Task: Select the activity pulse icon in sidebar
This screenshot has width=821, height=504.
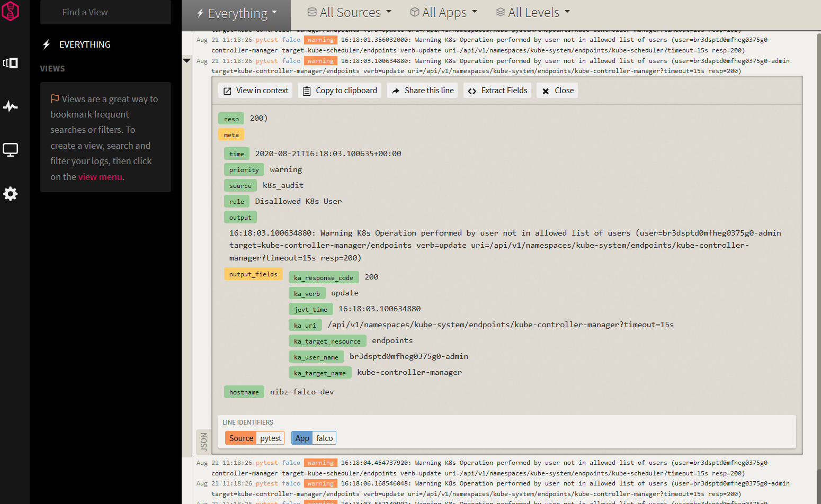Action: pyautogui.click(x=11, y=106)
